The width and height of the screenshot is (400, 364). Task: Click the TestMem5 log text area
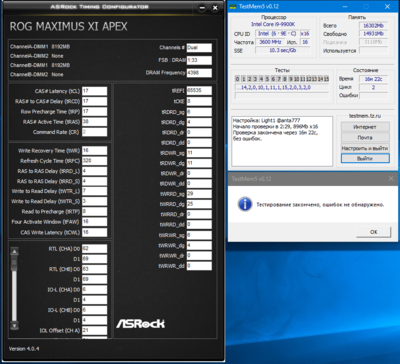(x=282, y=141)
